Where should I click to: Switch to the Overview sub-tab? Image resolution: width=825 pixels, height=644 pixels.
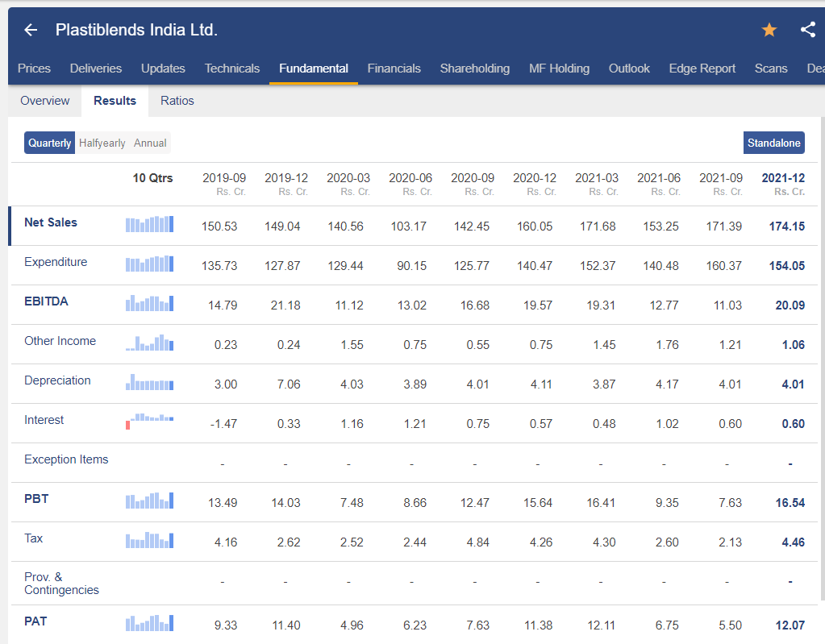(x=44, y=101)
